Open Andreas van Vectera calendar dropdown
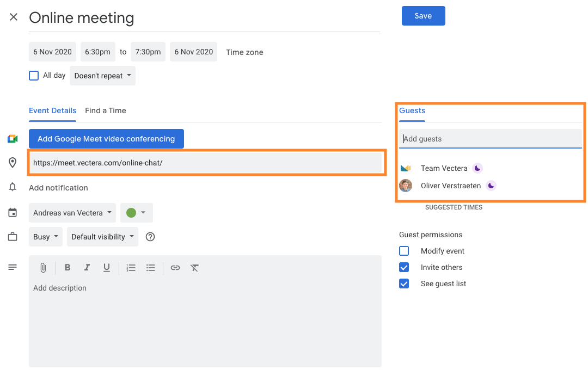This screenshot has height=382, width=588. click(72, 213)
